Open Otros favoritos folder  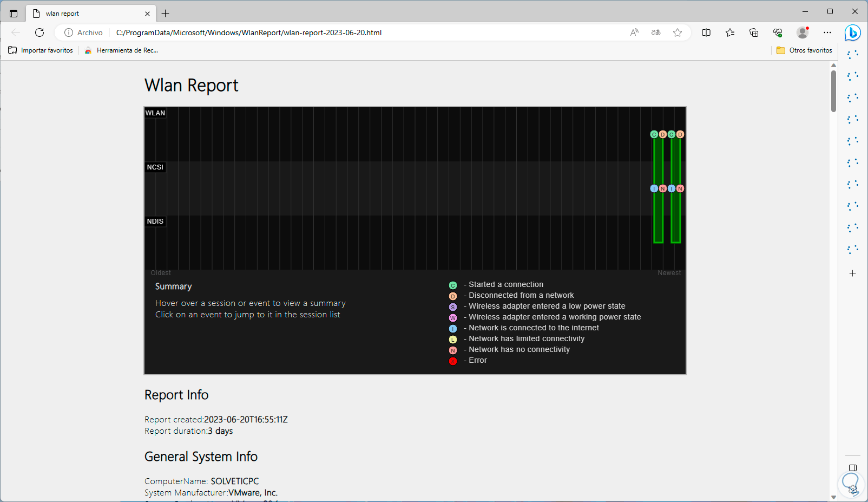804,50
